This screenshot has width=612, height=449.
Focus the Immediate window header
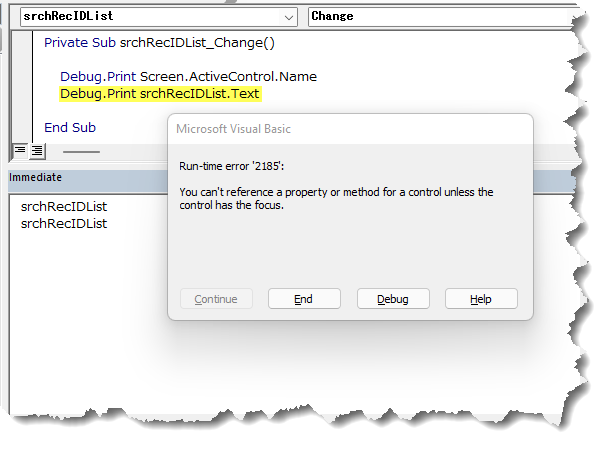click(x=36, y=177)
